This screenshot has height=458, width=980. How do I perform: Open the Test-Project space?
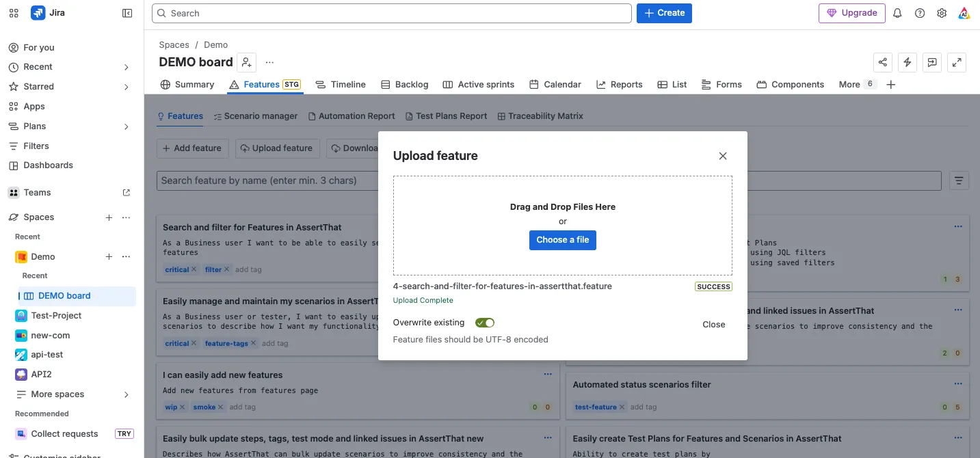(x=56, y=316)
